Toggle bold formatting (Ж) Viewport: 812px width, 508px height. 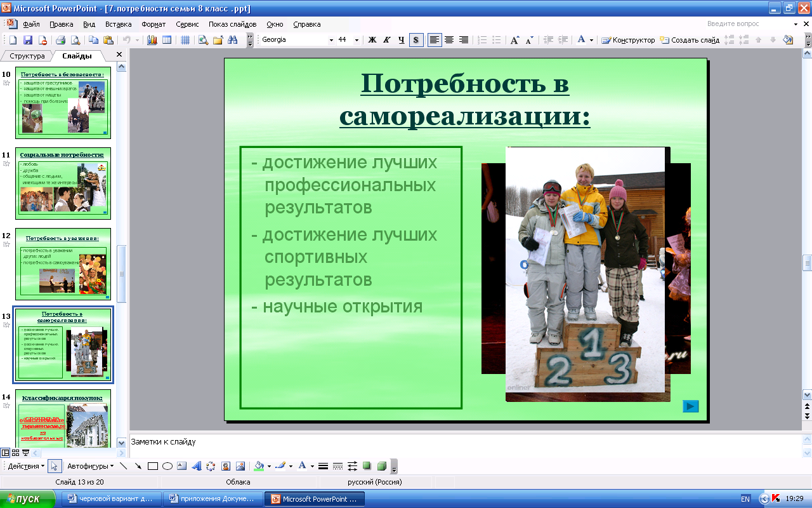[x=372, y=40]
